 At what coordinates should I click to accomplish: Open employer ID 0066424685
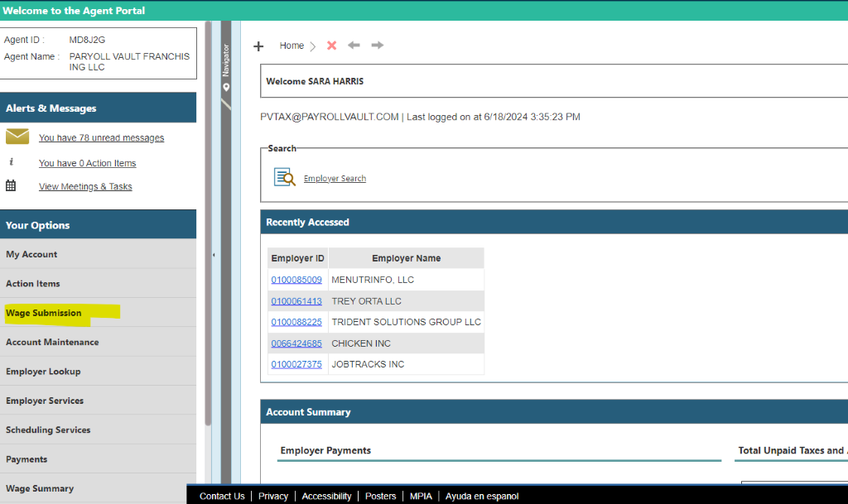tap(296, 343)
